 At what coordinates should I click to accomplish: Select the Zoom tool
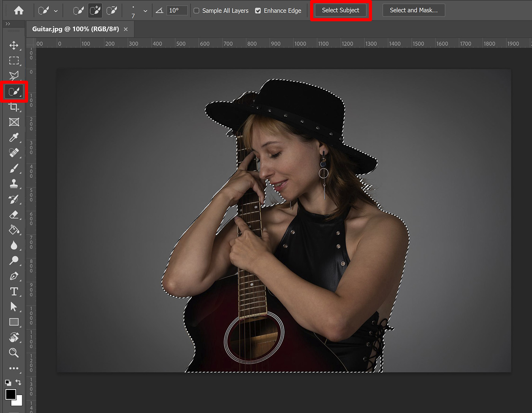pyautogui.click(x=14, y=353)
